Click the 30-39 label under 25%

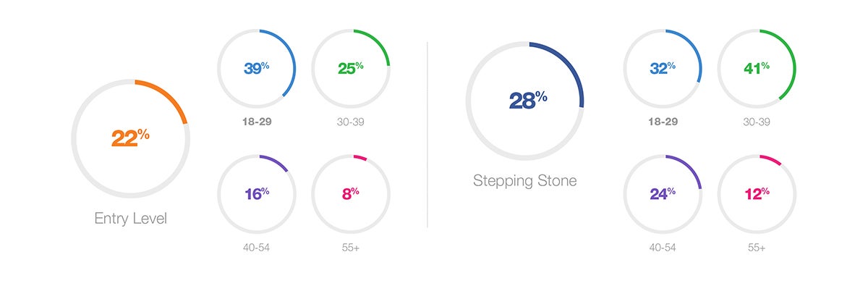coord(351,122)
